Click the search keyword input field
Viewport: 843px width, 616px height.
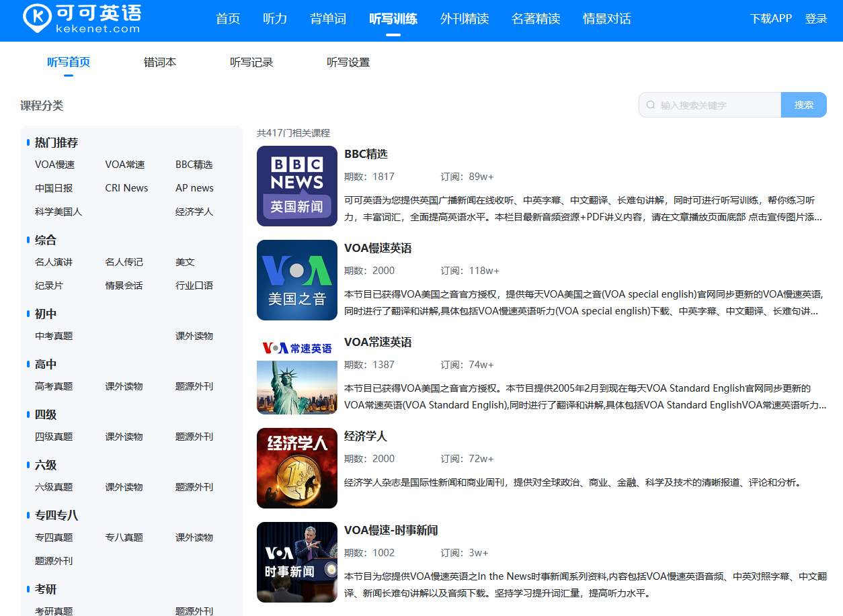click(x=717, y=105)
